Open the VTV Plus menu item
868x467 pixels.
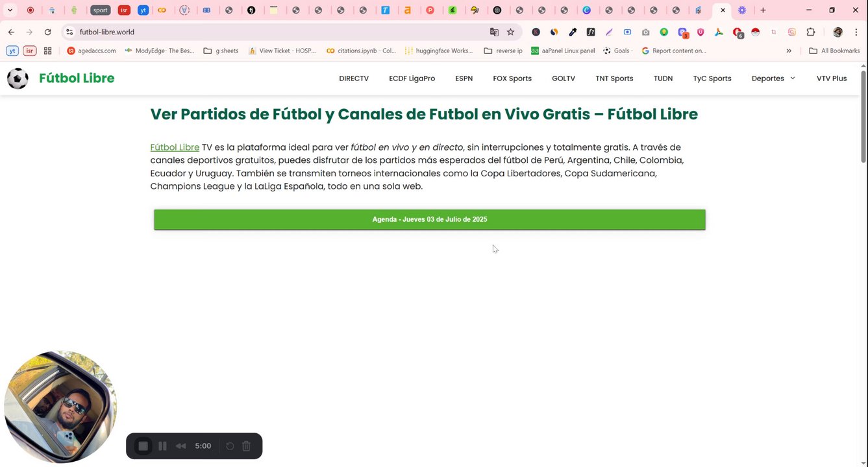coord(832,78)
